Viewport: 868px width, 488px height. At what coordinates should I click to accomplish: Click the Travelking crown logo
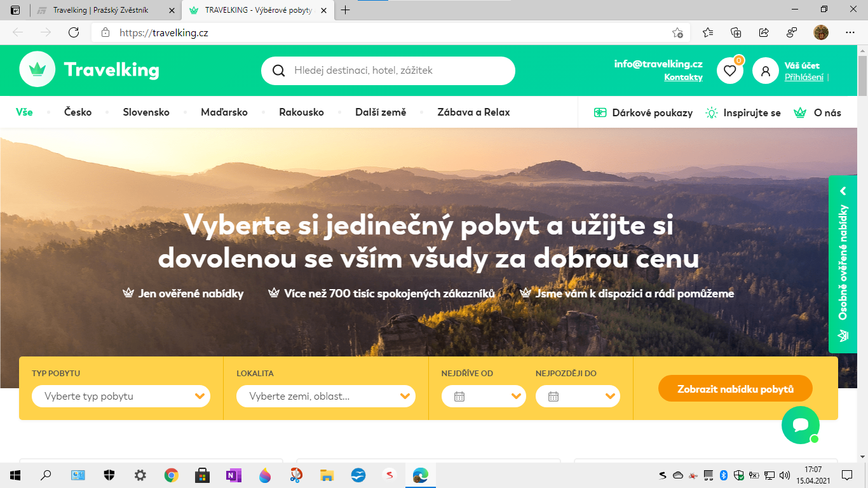point(37,69)
